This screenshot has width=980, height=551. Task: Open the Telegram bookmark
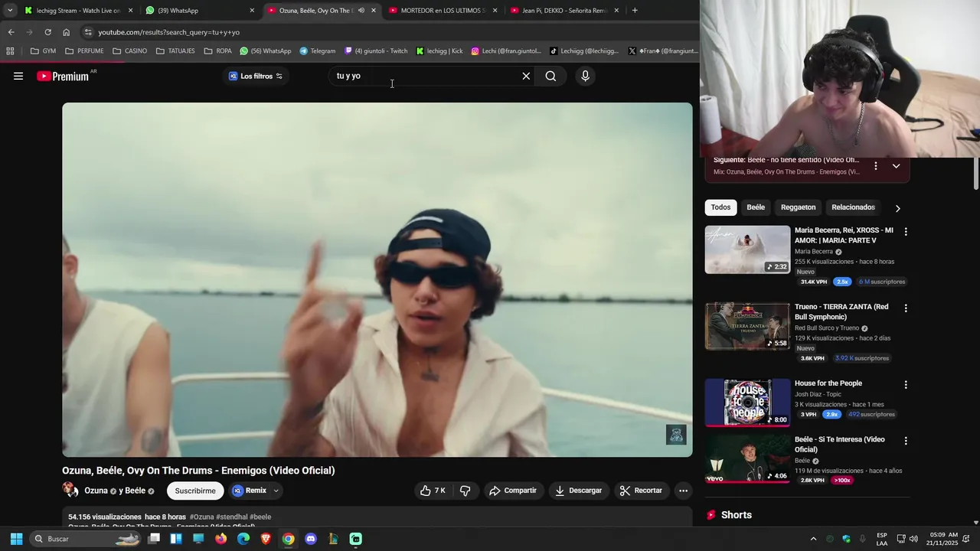click(x=318, y=51)
